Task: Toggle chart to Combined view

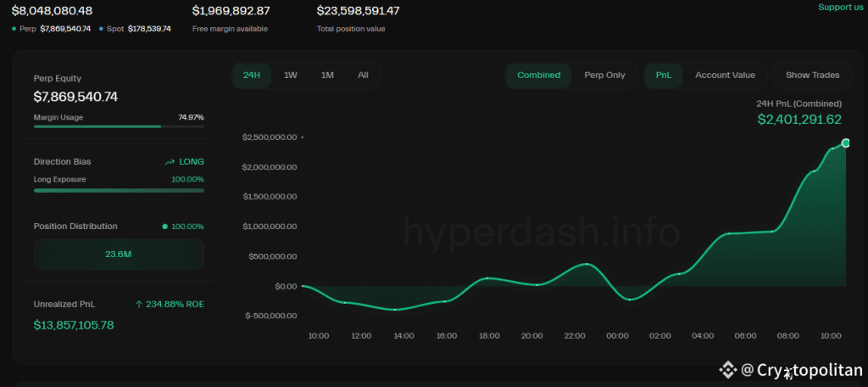Action: pos(538,75)
